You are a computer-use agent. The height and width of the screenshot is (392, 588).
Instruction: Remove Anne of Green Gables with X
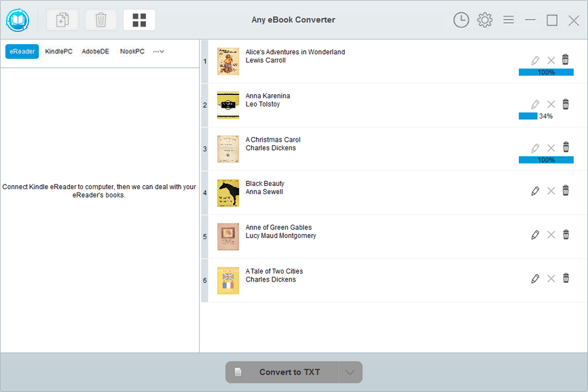551,235
